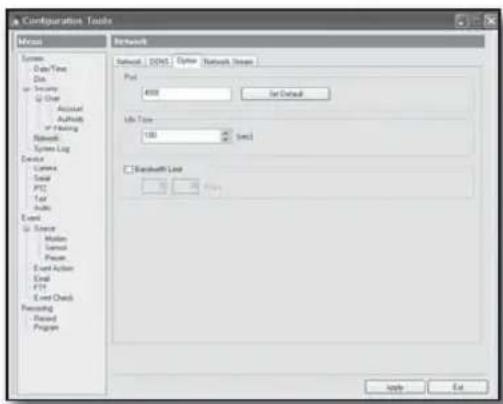
Task: Click the Set Default button
Action: point(286,94)
